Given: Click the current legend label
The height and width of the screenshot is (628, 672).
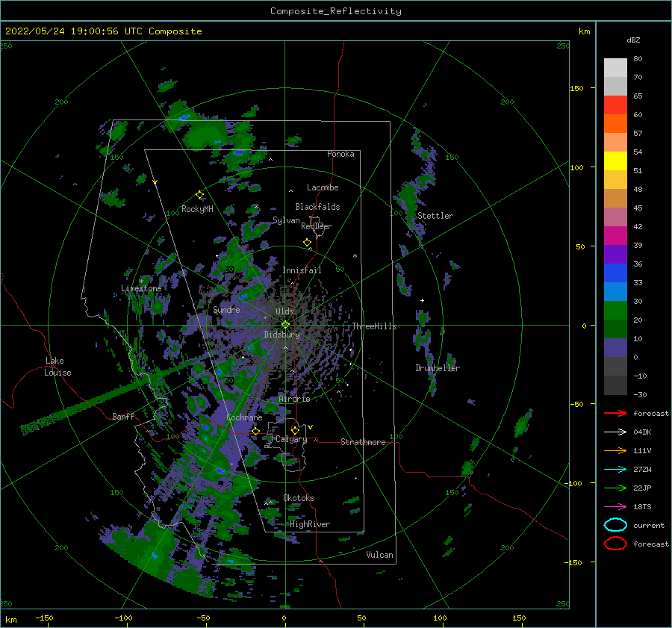Looking at the screenshot, I should [649, 525].
